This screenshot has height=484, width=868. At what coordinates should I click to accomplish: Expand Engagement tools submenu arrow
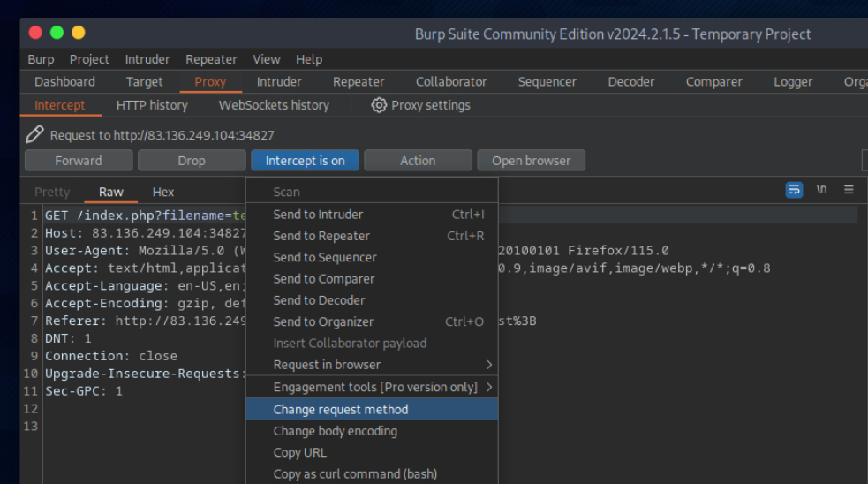coord(488,387)
